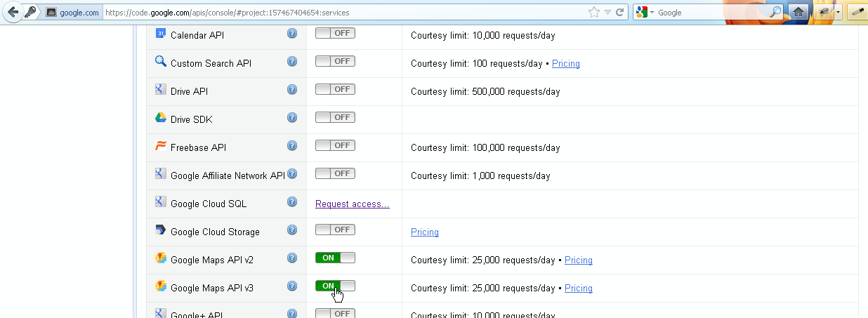Click the Calendar API icon
Viewport: 868px width, 318px height.
point(160,33)
